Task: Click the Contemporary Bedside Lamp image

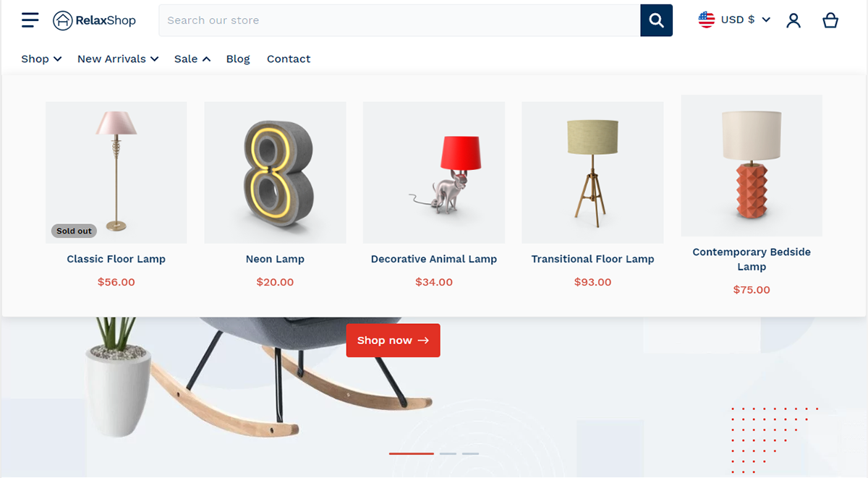Action: coord(752,166)
